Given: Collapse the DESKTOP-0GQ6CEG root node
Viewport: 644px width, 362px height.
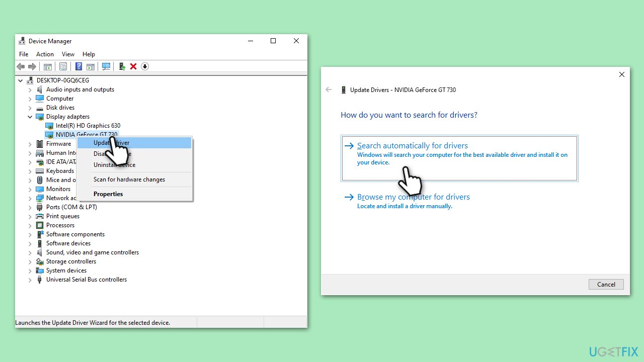Looking at the screenshot, I should [x=21, y=80].
